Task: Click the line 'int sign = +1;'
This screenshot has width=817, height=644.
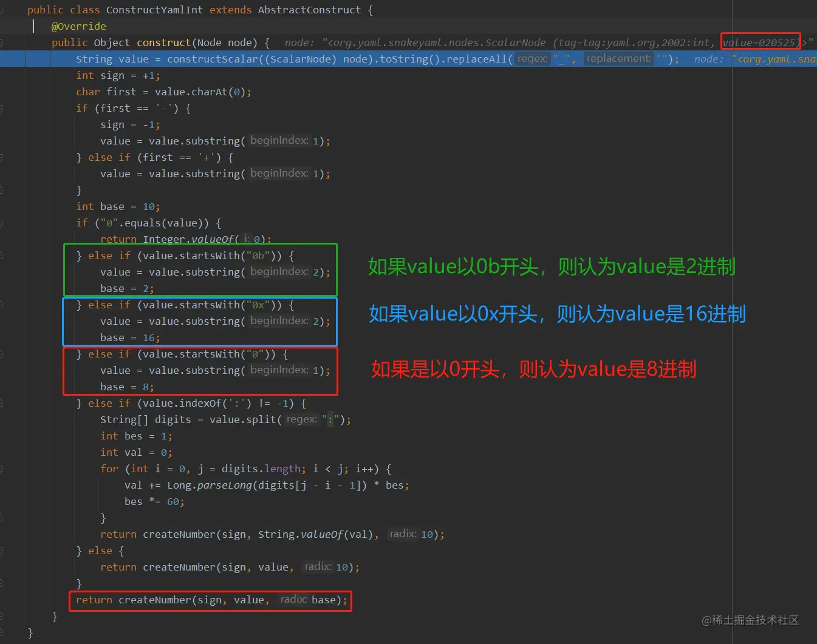Action: (118, 75)
